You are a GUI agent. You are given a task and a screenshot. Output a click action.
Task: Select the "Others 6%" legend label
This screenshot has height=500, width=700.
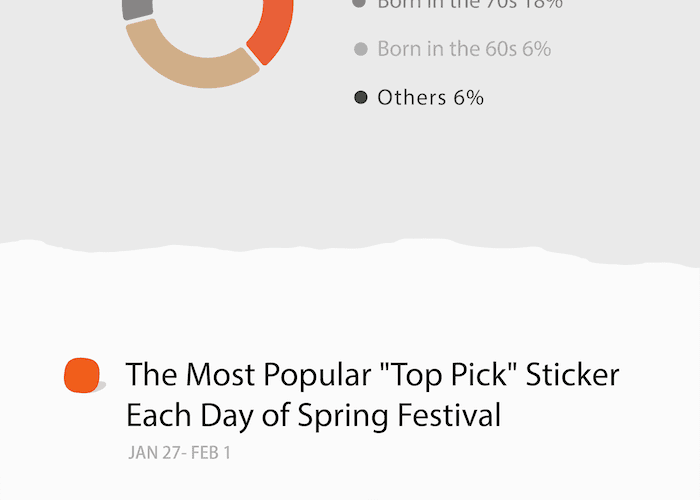tap(430, 97)
